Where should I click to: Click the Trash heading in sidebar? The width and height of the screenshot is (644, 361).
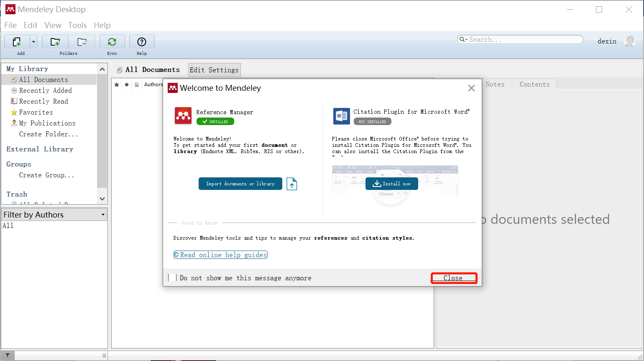pos(17,194)
